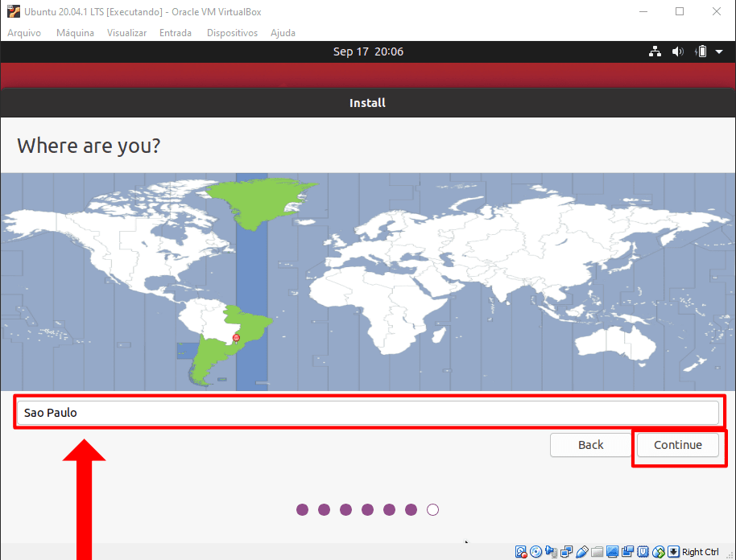The width and height of the screenshot is (736, 560).
Task: Close the VirtualBox window
Action: [x=717, y=11]
